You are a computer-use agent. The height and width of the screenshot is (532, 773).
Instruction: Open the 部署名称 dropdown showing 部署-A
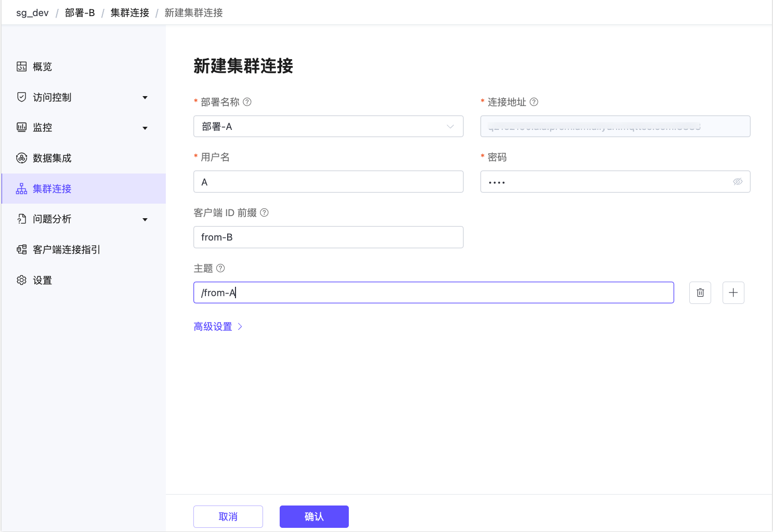point(328,126)
